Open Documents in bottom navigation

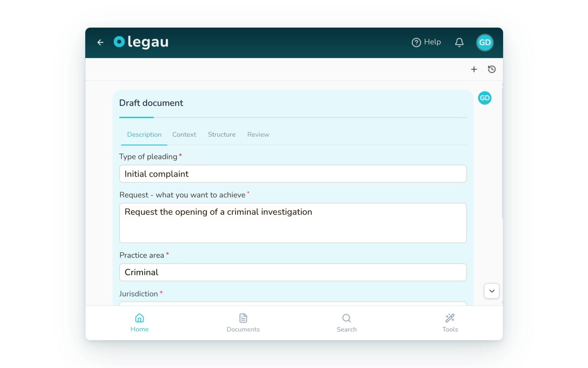tap(243, 323)
